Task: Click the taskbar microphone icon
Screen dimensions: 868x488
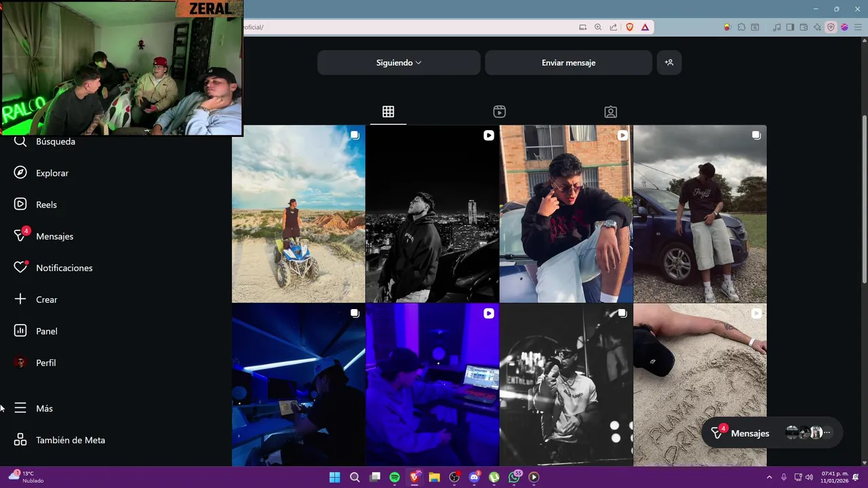Action: [784, 477]
